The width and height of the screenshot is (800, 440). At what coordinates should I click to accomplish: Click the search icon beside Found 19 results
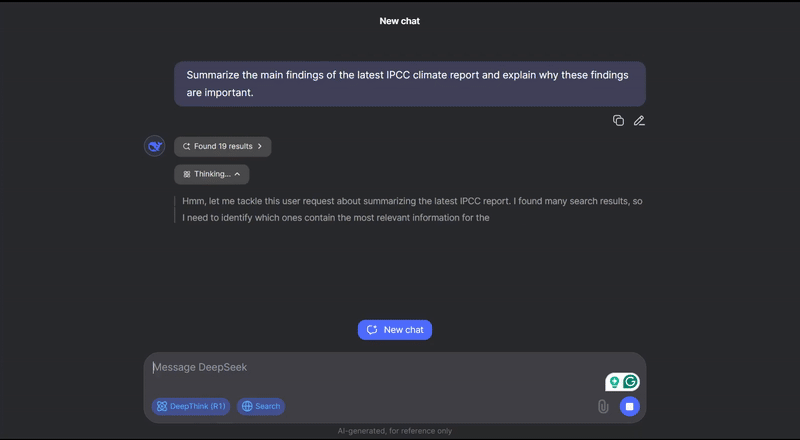click(186, 146)
